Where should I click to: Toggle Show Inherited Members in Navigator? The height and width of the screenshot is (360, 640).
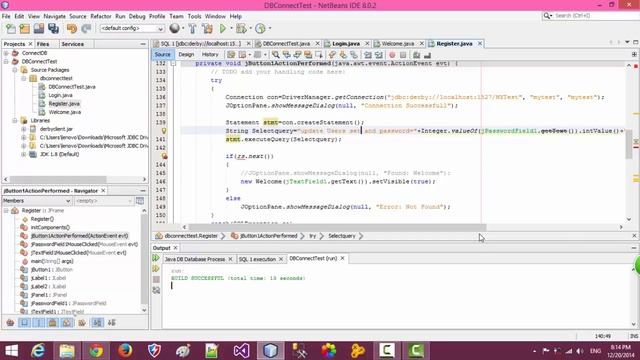10,323
